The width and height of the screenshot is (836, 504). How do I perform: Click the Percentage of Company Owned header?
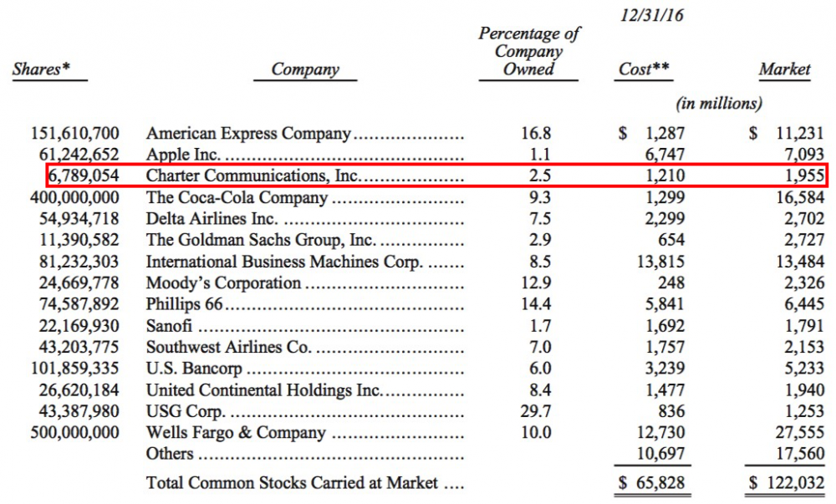pyautogui.click(x=528, y=52)
